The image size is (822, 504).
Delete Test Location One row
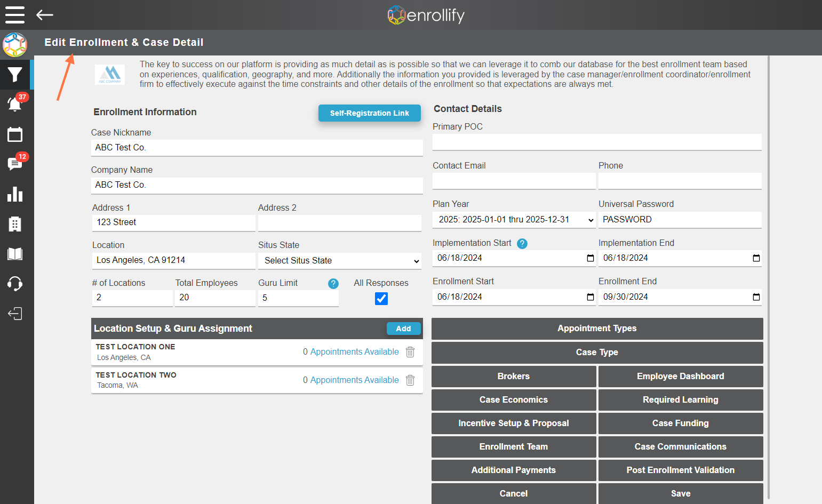[x=410, y=352]
